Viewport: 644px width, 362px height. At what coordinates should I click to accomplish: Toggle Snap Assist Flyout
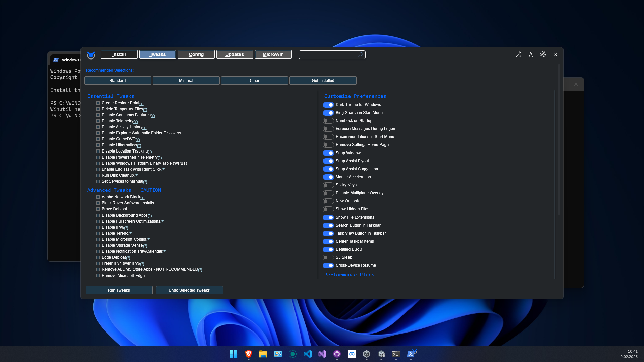pyautogui.click(x=328, y=161)
